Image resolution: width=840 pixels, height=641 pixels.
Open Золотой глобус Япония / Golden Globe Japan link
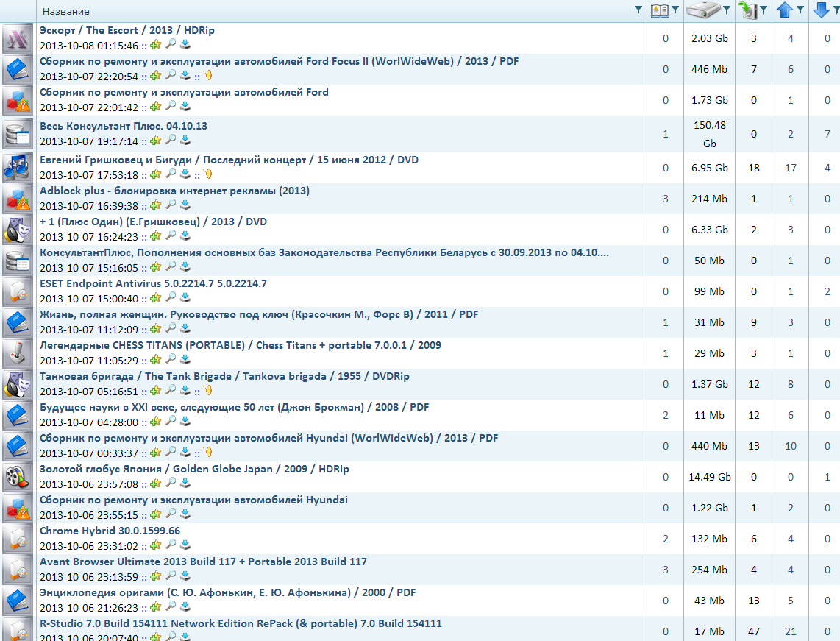point(194,469)
